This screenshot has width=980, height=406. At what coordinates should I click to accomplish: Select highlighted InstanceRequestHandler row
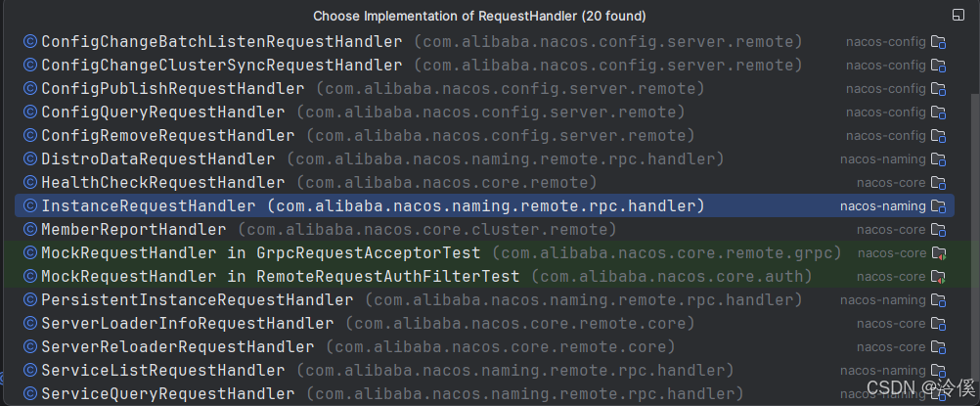coord(484,205)
